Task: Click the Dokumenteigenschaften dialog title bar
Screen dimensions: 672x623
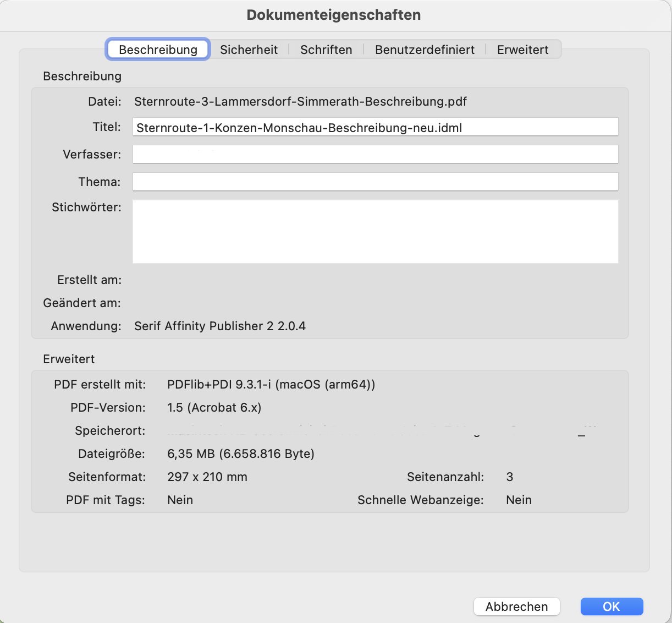Action: point(333,15)
